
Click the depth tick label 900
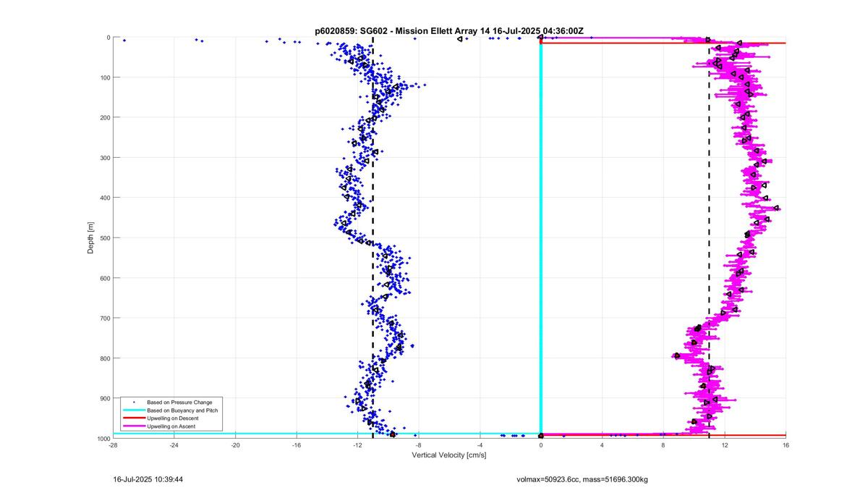[104, 398]
